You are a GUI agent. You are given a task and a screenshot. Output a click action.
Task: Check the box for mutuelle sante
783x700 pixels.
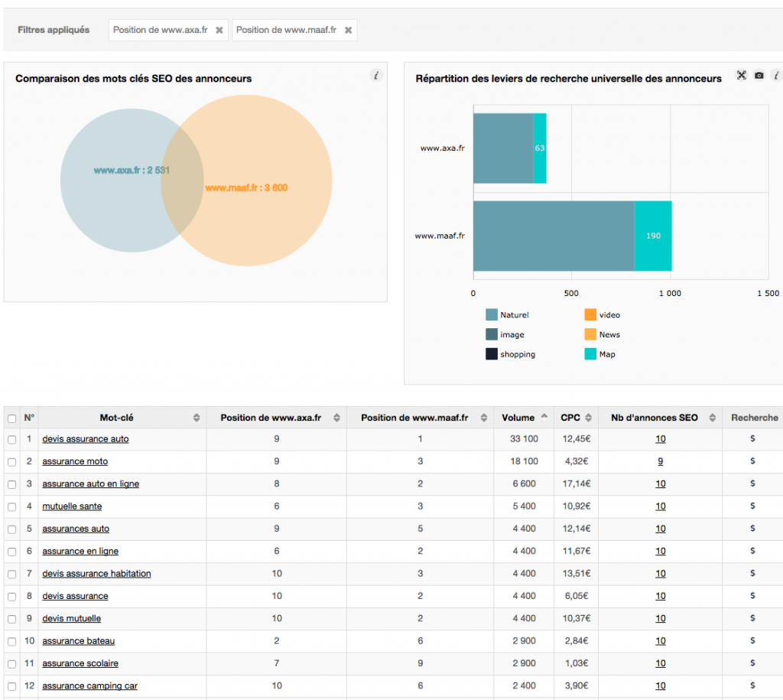tap(12, 507)
